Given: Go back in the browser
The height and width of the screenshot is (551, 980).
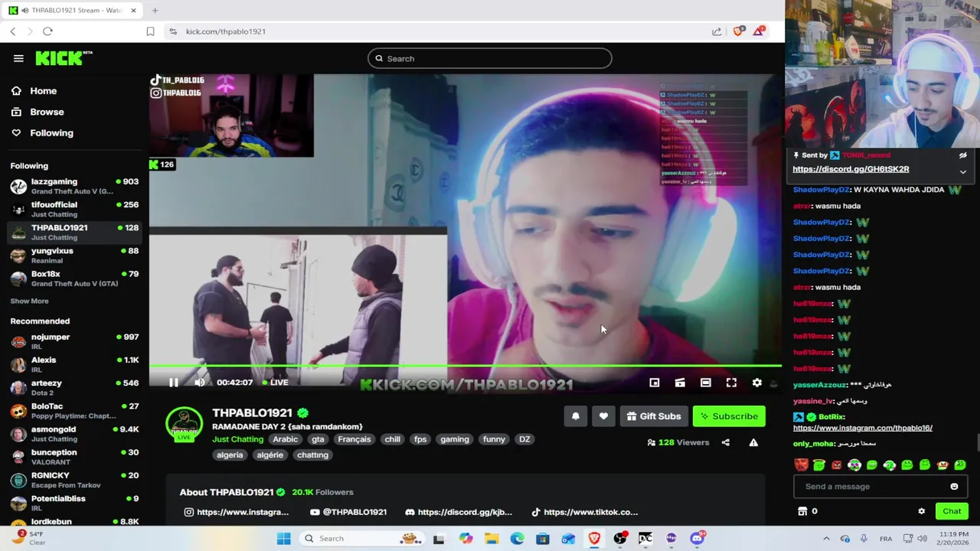Looking at the screenshot, I should pyautogui.click(x=13, y=31).
